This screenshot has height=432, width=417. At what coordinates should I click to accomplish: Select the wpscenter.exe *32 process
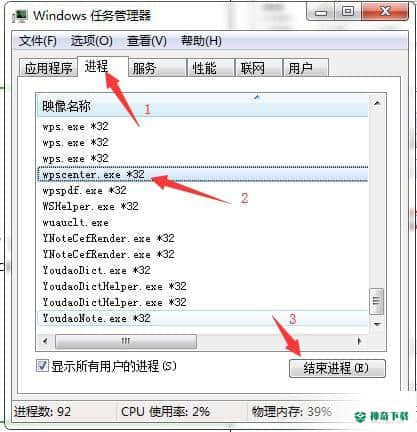(203, 174)
